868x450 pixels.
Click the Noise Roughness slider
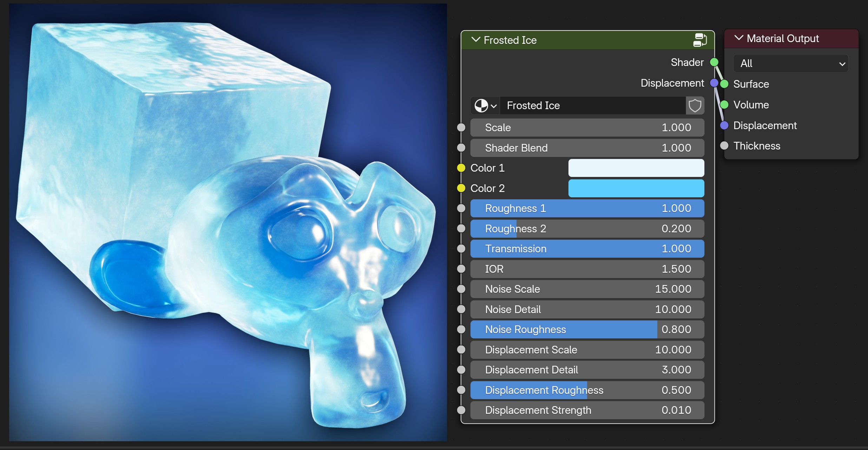pyautogui.click(x=587, y=329)
